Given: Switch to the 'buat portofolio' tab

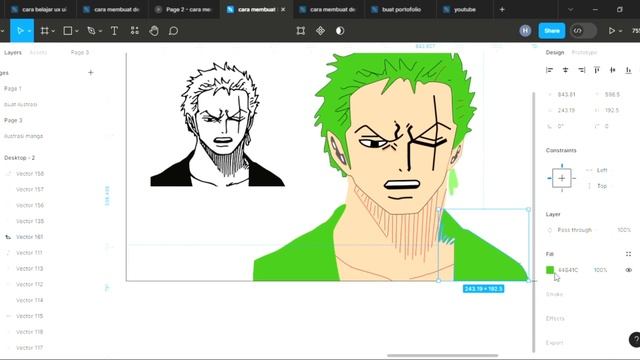Looking at the screenshot, I should tap(401, 9).
